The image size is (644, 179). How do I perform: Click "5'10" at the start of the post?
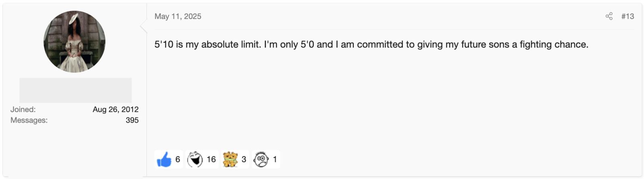coord(164,44)
